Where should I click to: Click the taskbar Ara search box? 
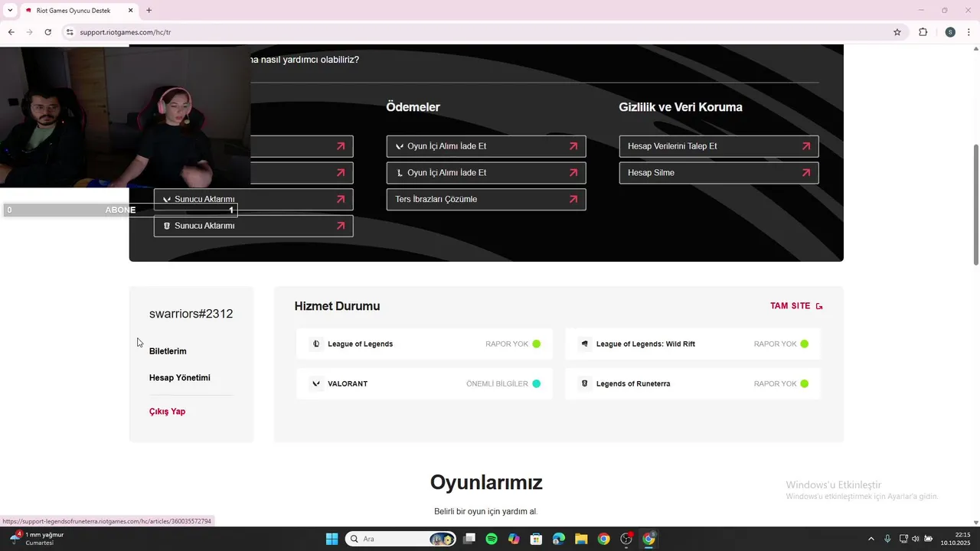pyautogui.click(x=400, y=539)
